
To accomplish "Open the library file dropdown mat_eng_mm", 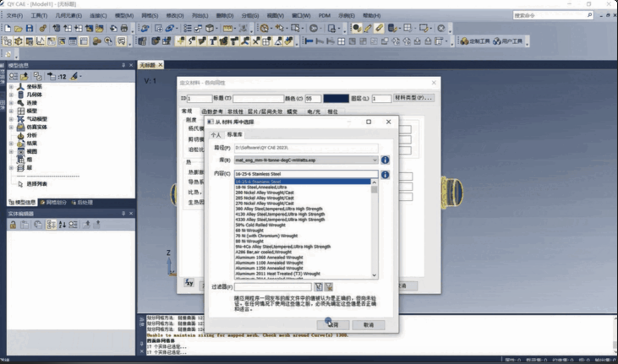I will pos(306,160).
